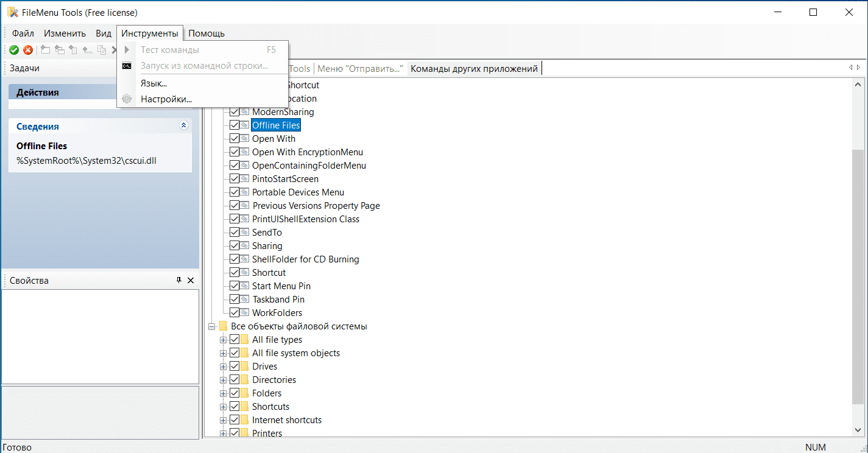The width and height of the screenshot is (868, 453).
Task: Click the Сведения section title
Action: point(38,126)
